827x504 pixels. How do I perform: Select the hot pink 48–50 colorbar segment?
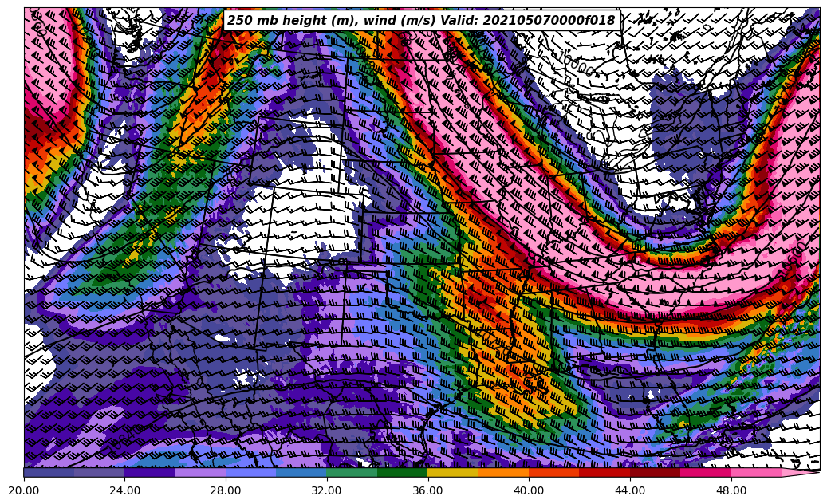(x=756, y=472)
